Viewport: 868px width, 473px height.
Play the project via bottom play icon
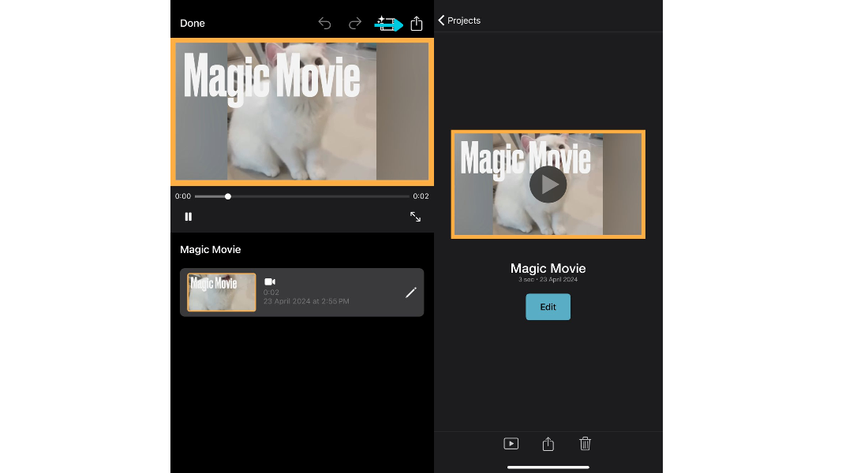point(511,444)
